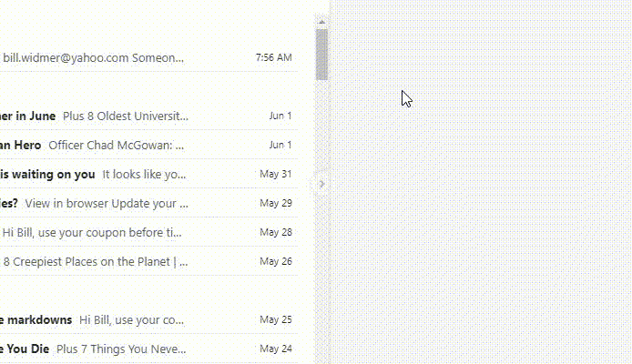This screenshot has width=632, height=364.
Task: Click the empty reading pane area
Action: click(483, 227)
